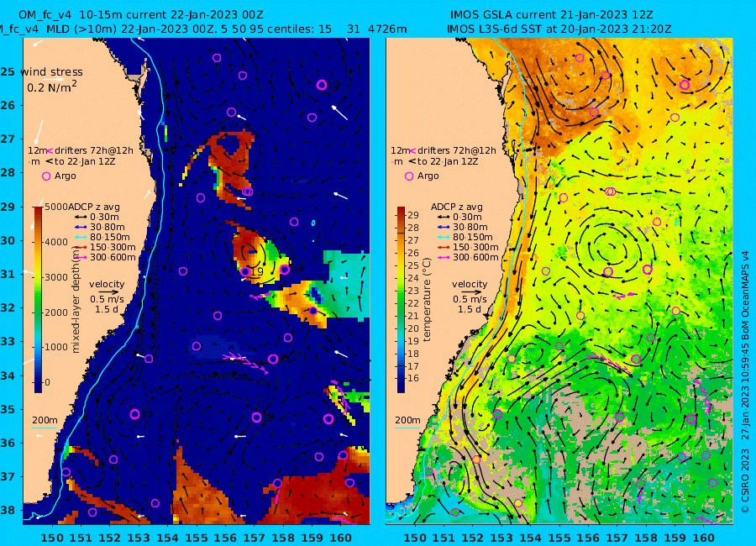This screenshot has width=756, height=546.
Task: Click 'ADCP z avg' heading on right map
Action: (457, 207)
